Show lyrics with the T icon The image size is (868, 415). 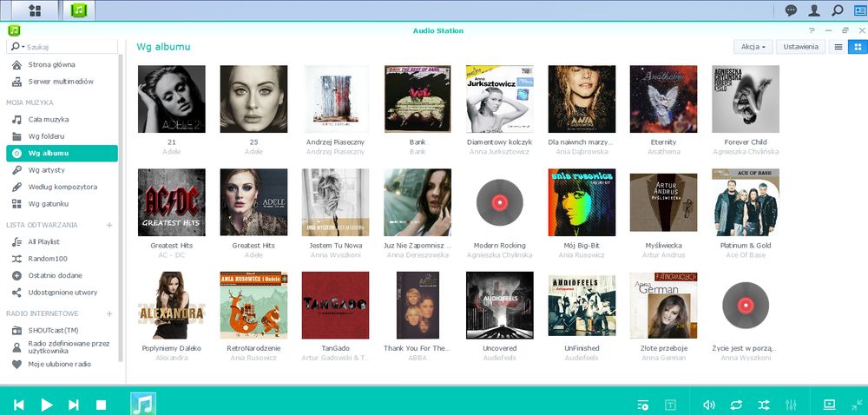coord(670,405)
